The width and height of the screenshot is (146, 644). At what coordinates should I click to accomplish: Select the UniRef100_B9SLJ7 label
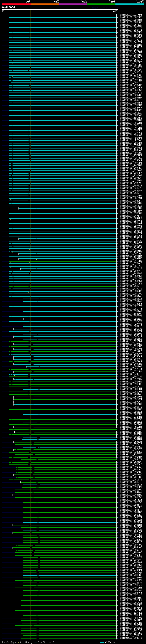point(131,585)
